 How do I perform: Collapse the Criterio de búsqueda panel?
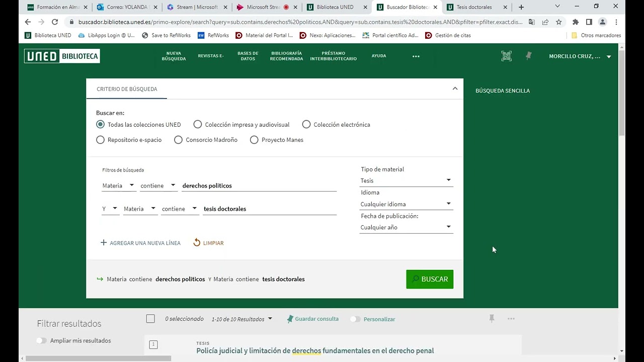tap(455, 88)
